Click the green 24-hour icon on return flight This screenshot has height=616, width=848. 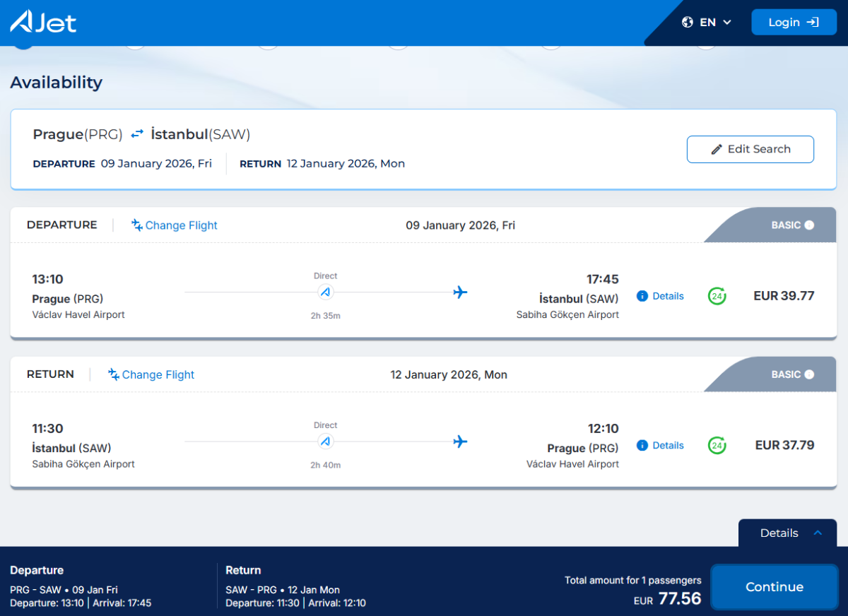point(717,445)
